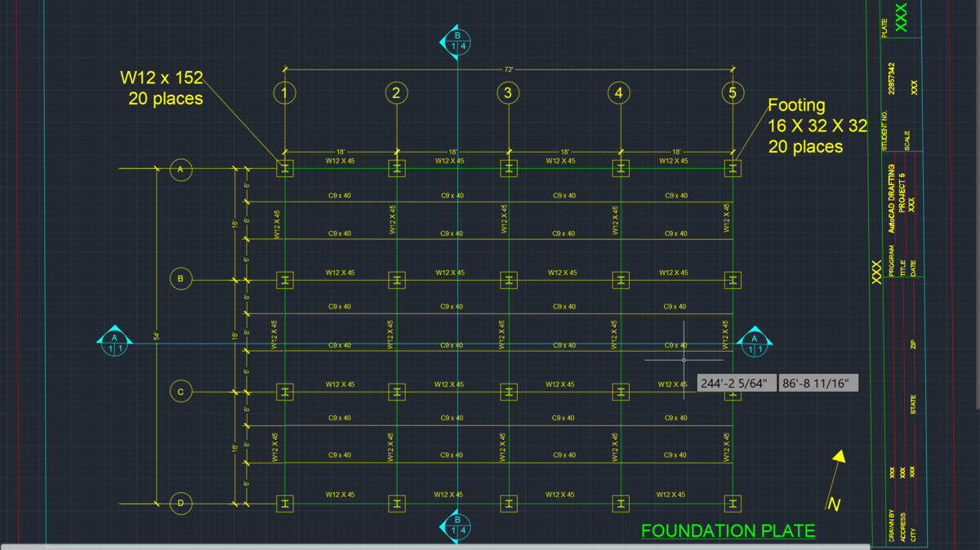The width and height of the screenshot is (980, 550).
Task: Select row grid bubble D
Action: [x=180, y=503]
